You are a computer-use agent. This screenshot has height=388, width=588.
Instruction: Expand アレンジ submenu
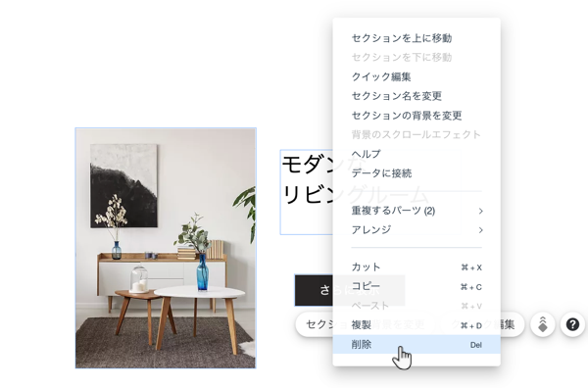click(416, 230)
